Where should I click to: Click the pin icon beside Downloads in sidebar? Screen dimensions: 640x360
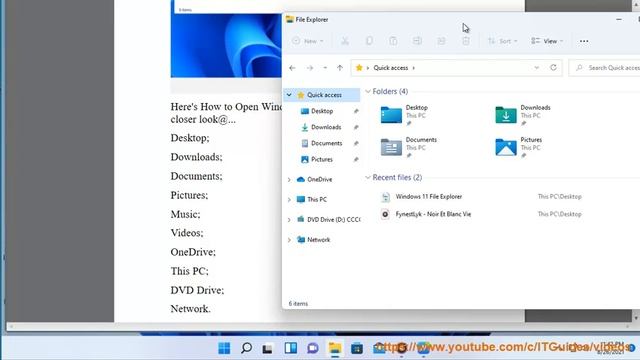(356, 127)
